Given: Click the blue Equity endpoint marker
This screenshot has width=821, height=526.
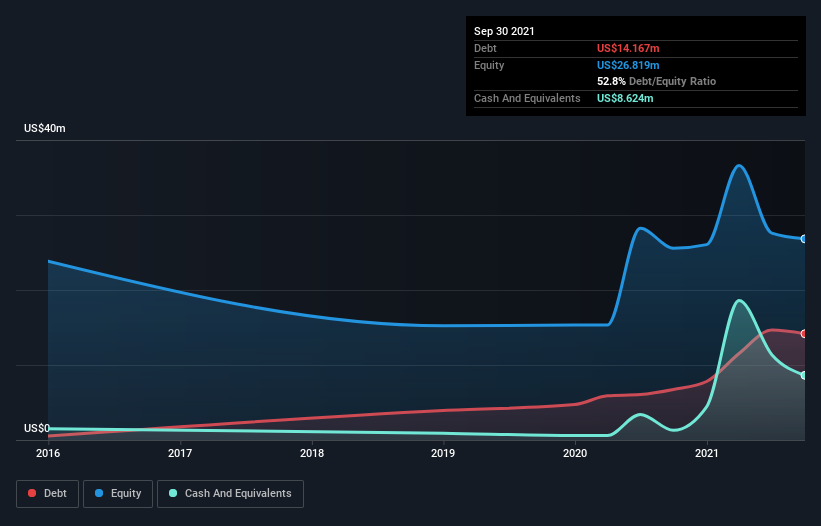Looking at the screenshot, I should point(804,239).
